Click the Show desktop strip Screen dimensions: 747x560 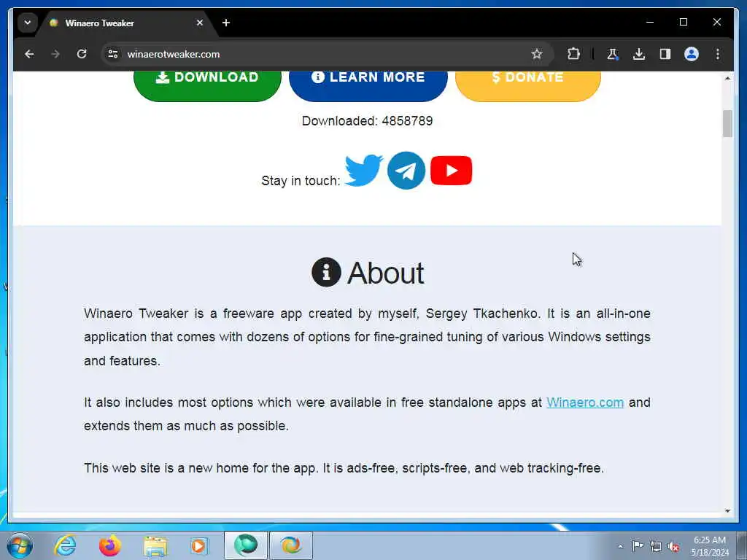743,545
